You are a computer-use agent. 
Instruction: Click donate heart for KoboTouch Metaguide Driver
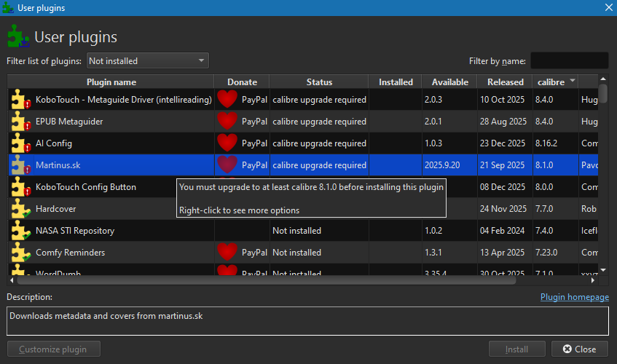coord(227,99)
